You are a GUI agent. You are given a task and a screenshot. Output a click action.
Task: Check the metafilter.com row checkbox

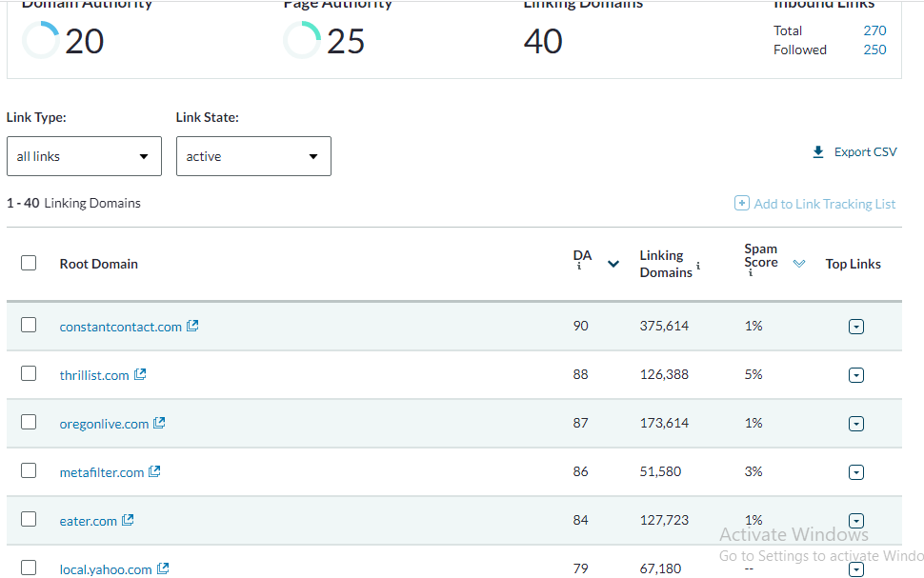[29, 470]
